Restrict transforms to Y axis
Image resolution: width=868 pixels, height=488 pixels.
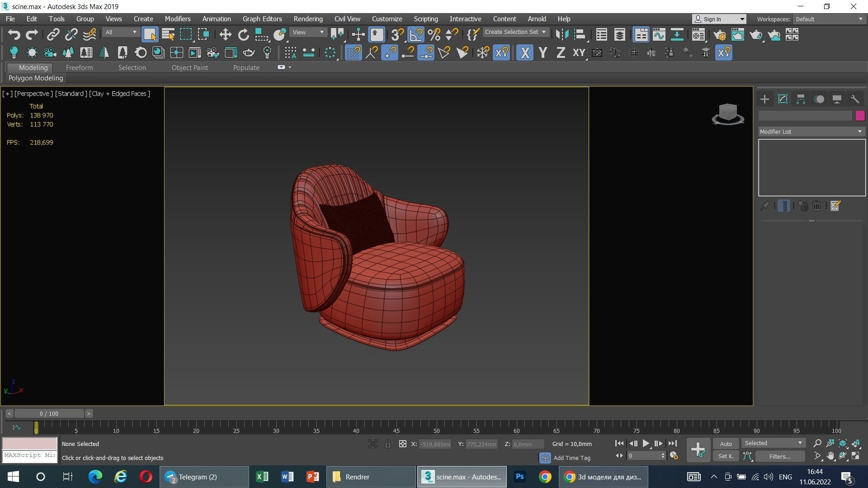[543, 53]
